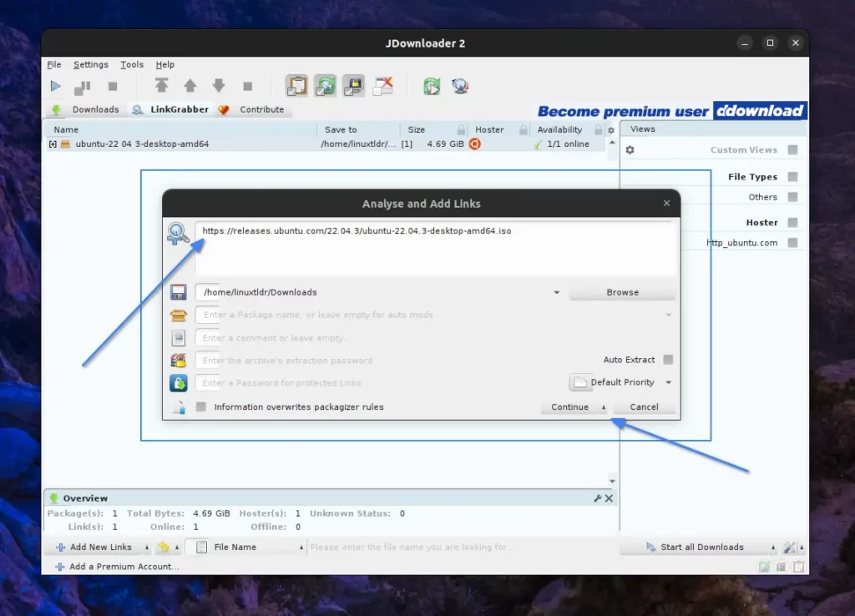Click the reconnect now green icon
Viewport: 855px width, 616px height.
(x=432, y=86)
